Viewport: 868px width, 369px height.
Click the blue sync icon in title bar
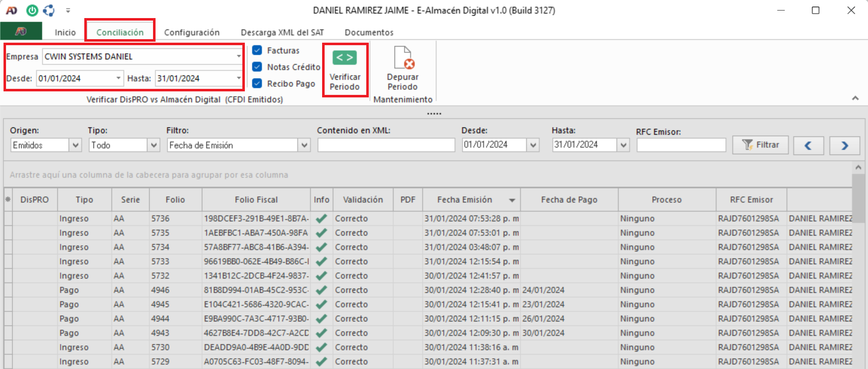[49, 10]
